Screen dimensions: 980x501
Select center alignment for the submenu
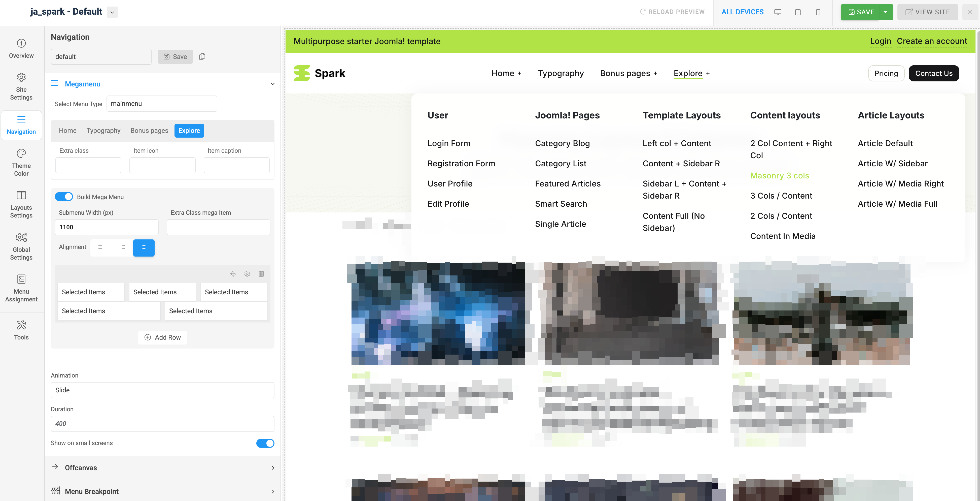tap(144, 248)
